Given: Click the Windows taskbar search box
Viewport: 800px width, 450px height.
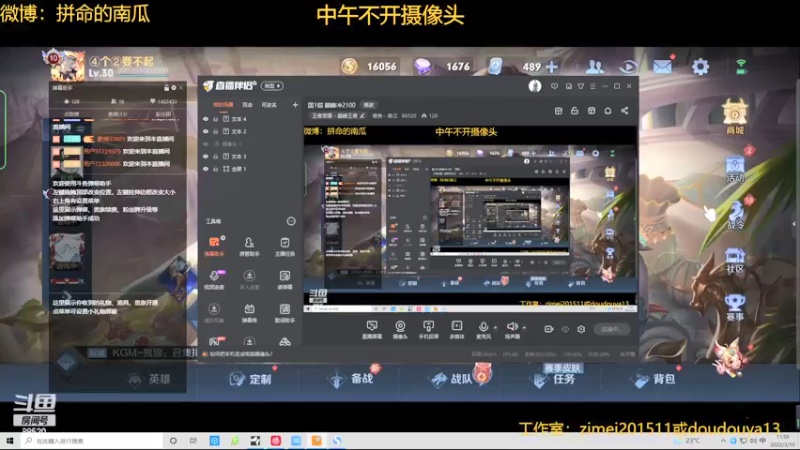Looking at the screenshot, I should (x=92, y=441).
